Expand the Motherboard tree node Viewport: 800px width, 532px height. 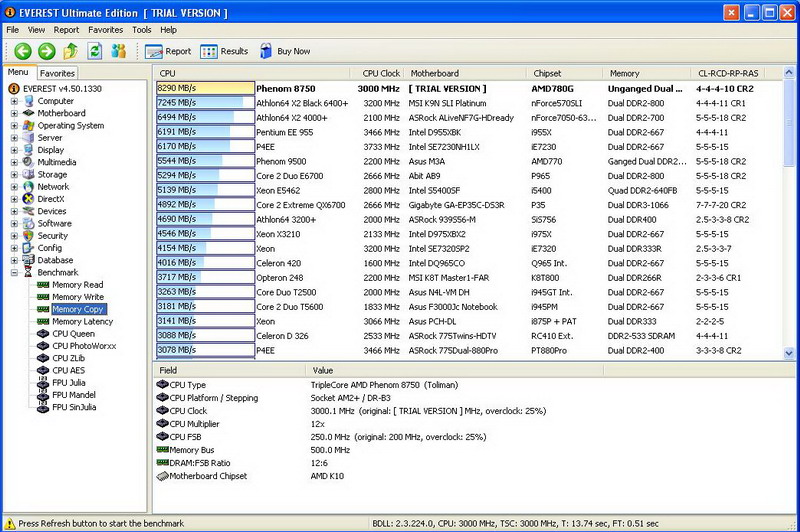[x=14, y=113]
